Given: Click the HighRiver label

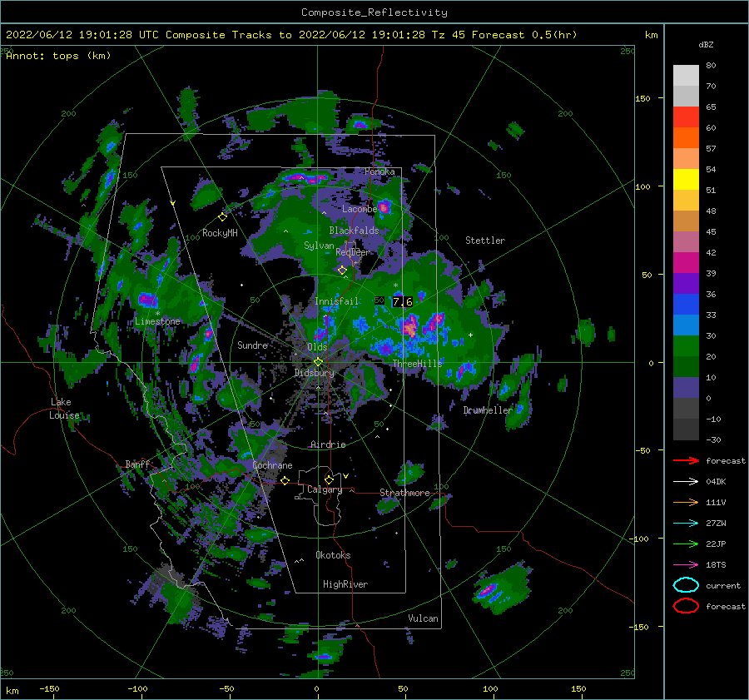Looking at the screenshot, I should point(345,584).
